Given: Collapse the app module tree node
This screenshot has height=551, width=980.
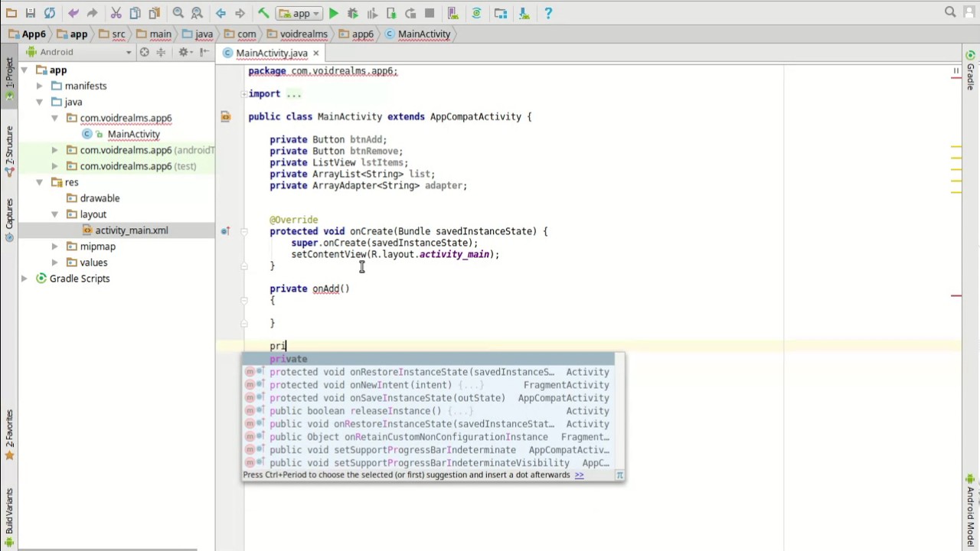Looking at the screenshot, I should point(24,70).
